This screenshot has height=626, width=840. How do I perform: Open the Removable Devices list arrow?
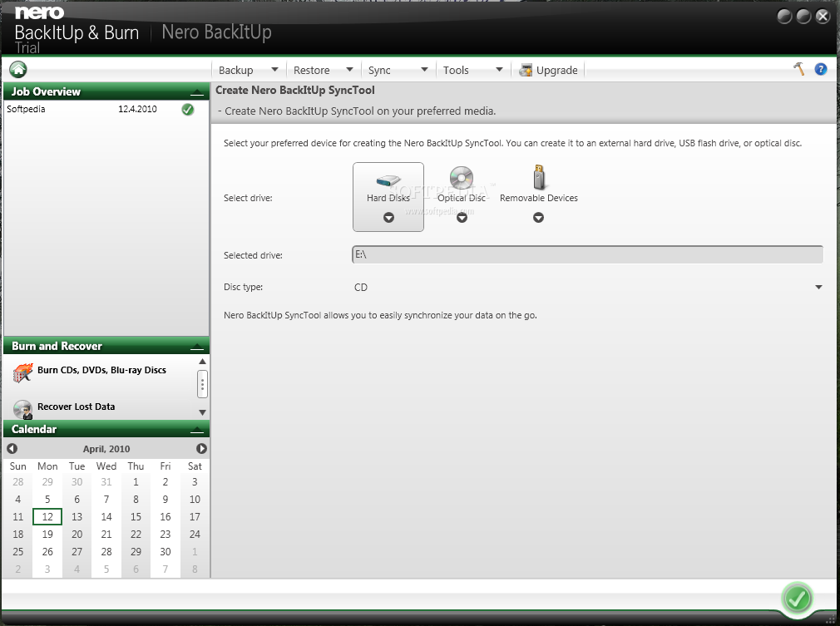pyautogui.click(x=538, y=218)
